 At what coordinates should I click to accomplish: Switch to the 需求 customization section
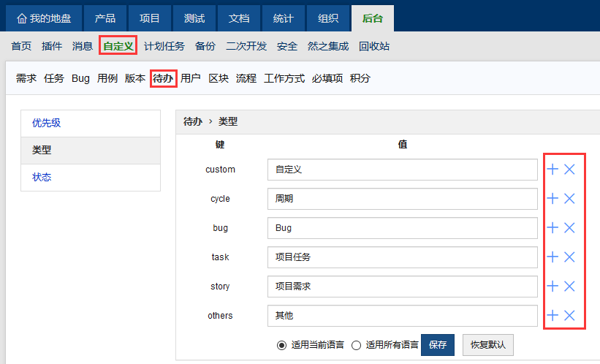pyautogui.click(x=26, y=78)
